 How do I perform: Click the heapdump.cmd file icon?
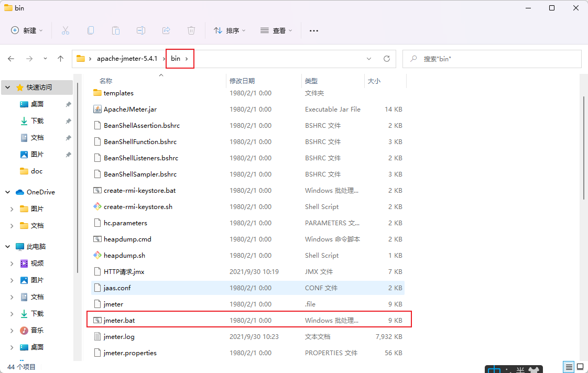pos(97,239)
